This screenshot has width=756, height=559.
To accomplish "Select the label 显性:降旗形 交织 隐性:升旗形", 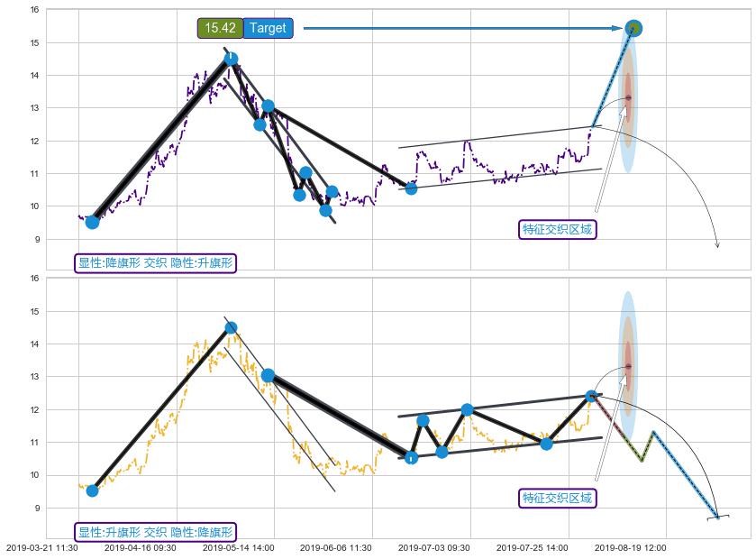I will tap(155, 263).
